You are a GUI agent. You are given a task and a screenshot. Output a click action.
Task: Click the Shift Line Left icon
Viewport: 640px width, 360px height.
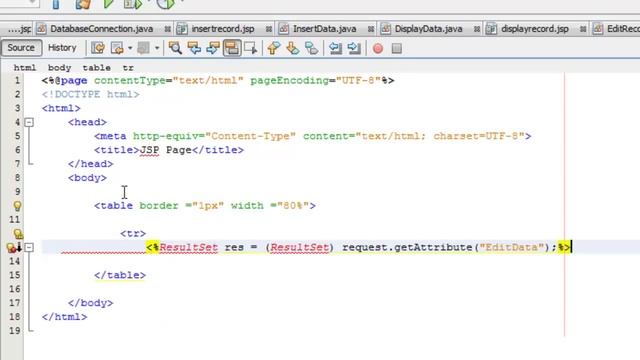335,48
